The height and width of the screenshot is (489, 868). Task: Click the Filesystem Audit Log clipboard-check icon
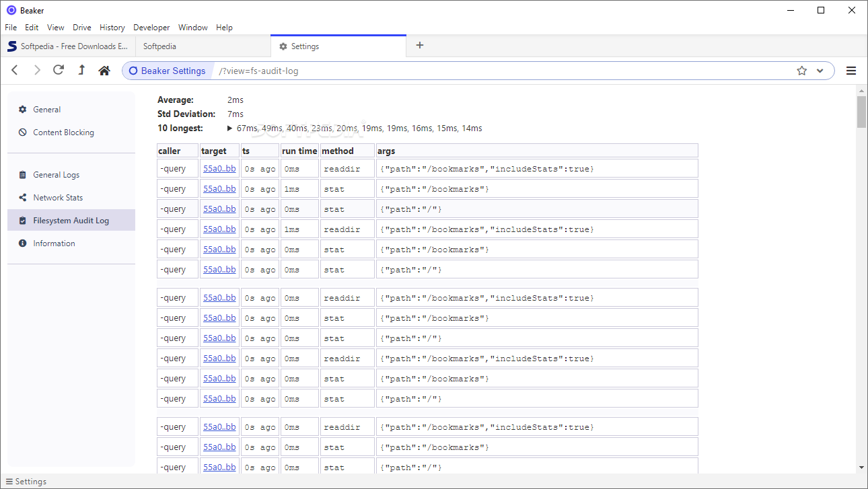pyautogui.click(x=23, y=221)
